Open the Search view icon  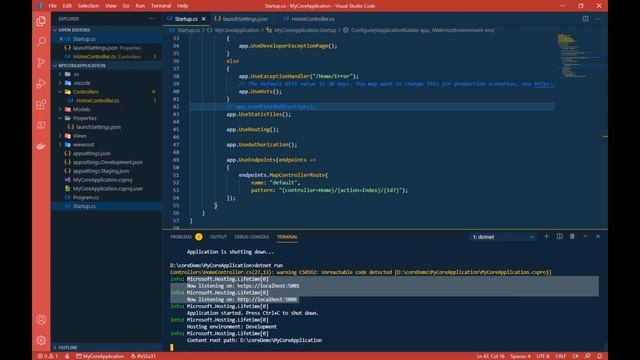[x=41, y=42]
